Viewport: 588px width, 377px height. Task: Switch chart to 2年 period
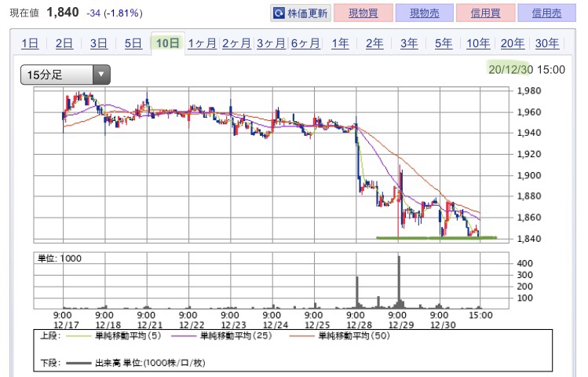(374, 43)
